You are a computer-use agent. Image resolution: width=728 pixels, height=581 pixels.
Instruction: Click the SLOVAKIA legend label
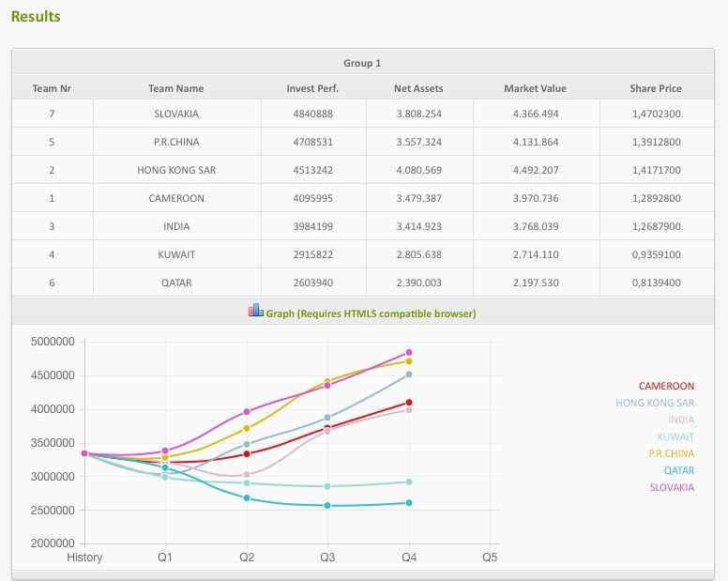[x=672, y=487]
